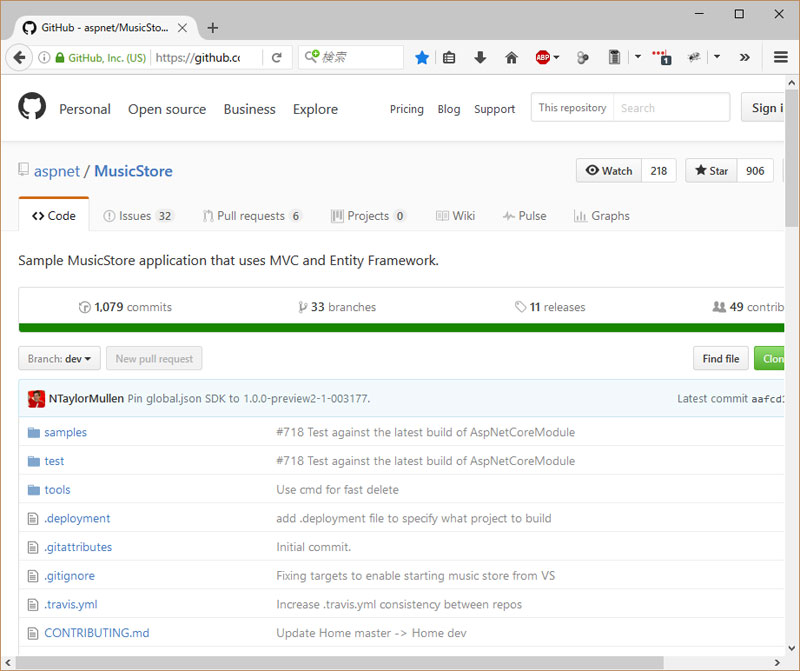Show bookmarks list toolbar icon
The image size is (800, 671).
449,58
